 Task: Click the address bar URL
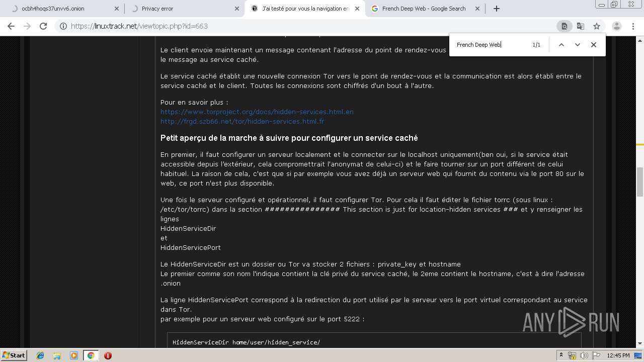pos(139,26)
